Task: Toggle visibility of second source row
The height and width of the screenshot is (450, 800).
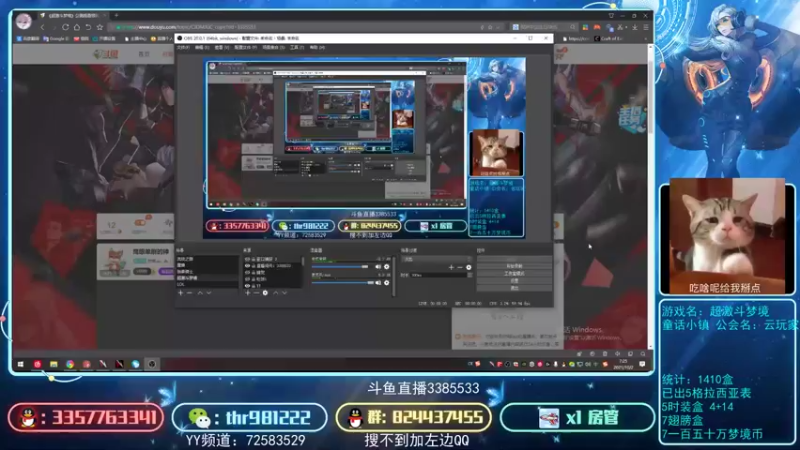Action: coord(247,266)
